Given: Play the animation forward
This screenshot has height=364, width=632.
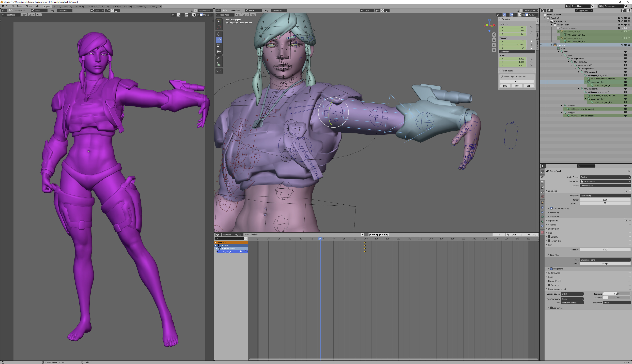Looking at the screenshot, I should tap(380, 235).
